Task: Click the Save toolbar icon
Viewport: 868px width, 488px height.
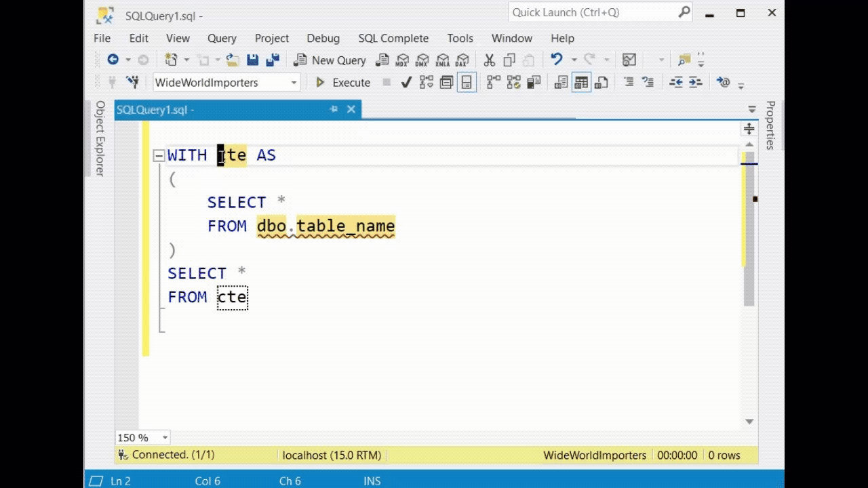Action: pyautogui.click(x=252, y=60)
